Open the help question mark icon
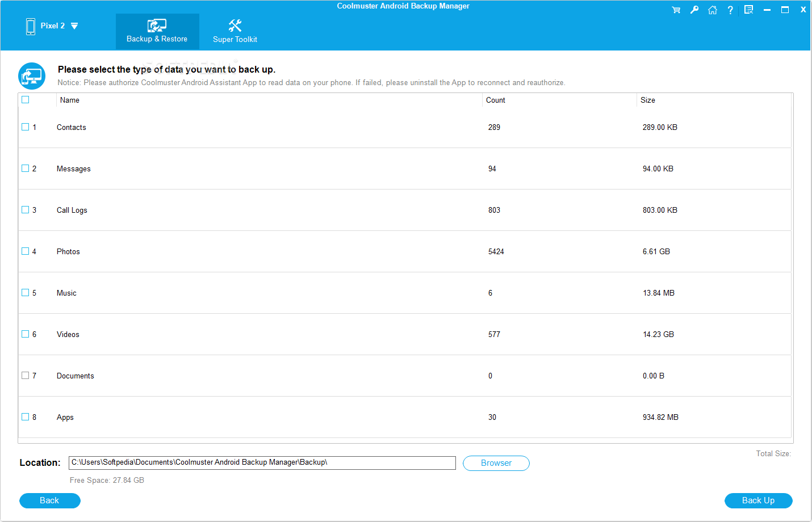The width and height of the screenshot is (812, 522). tap(730, 10)
